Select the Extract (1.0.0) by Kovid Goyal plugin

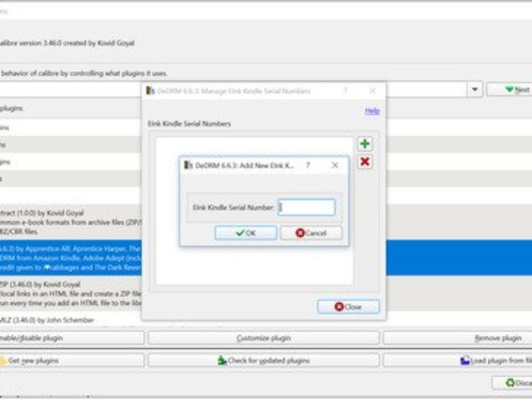coord(70,222)
